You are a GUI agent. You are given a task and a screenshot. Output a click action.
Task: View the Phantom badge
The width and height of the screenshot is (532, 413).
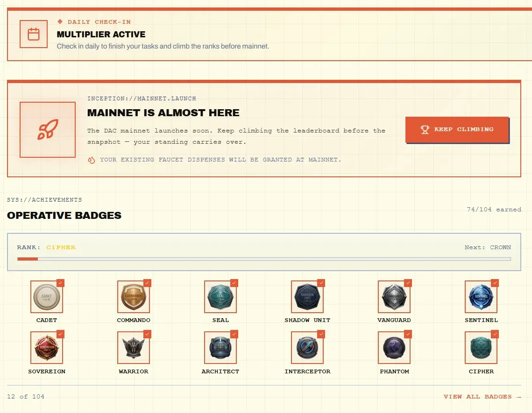click(394, 348)
